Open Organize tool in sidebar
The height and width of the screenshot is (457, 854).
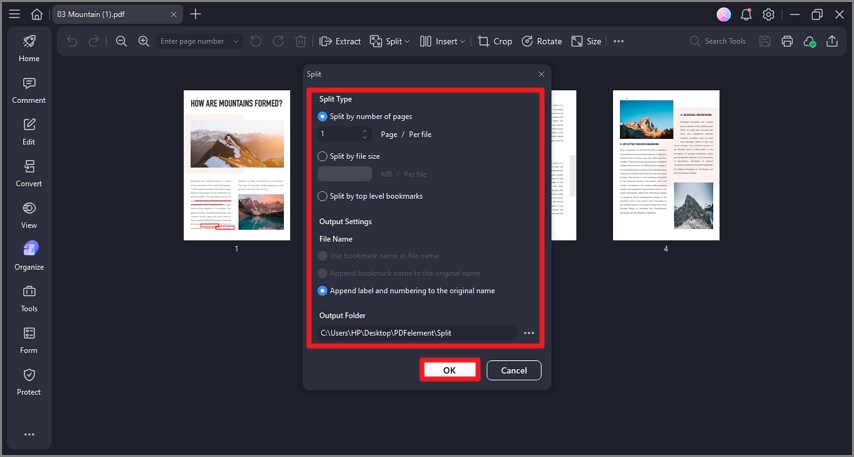tap(29, 257)
